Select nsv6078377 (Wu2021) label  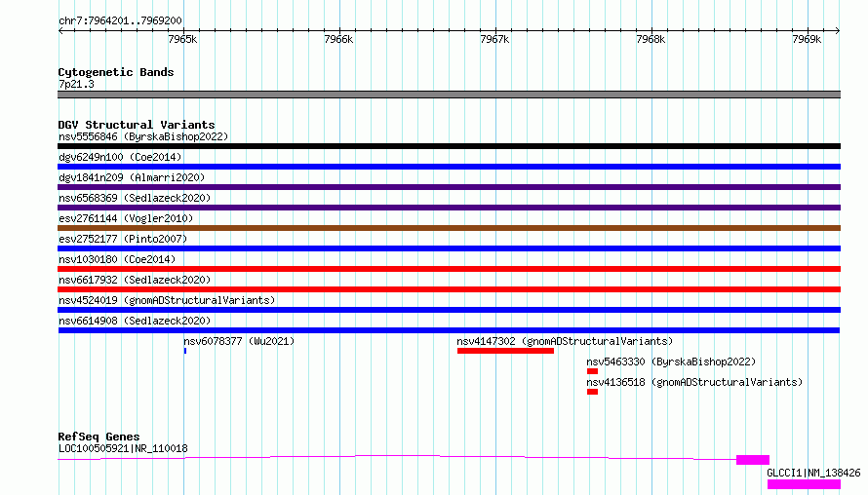(239, 341)
